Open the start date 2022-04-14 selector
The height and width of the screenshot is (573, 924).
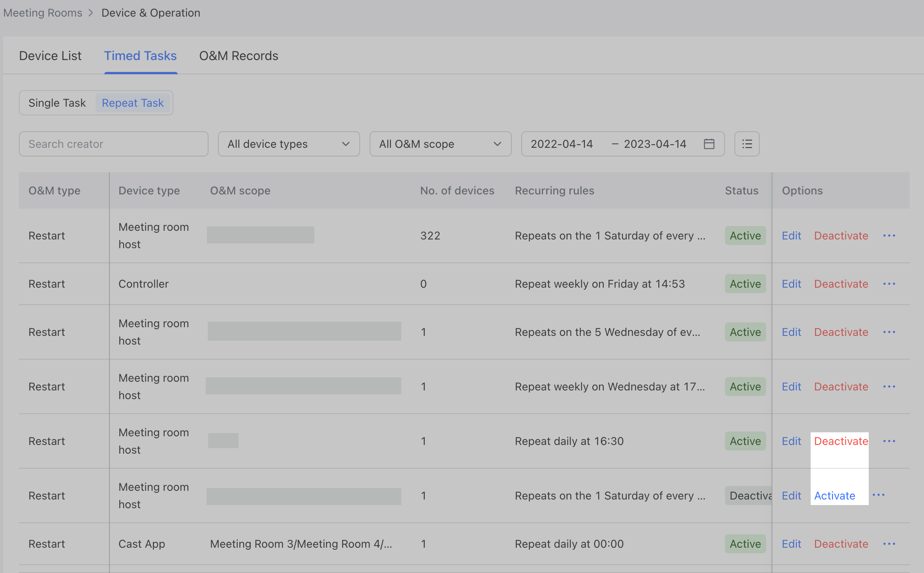tap(562, 144)
